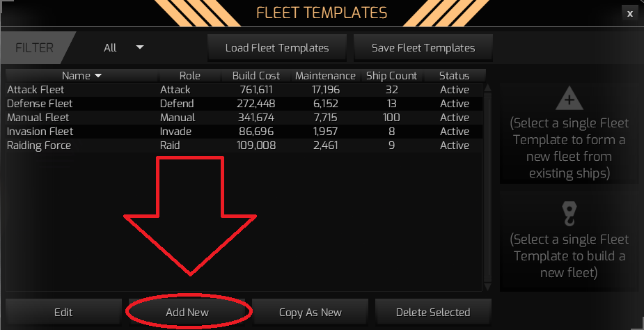Screen dimensions: 644x330
Task: Close the Fleet Templates window
Action: click(x=629, y=13)
